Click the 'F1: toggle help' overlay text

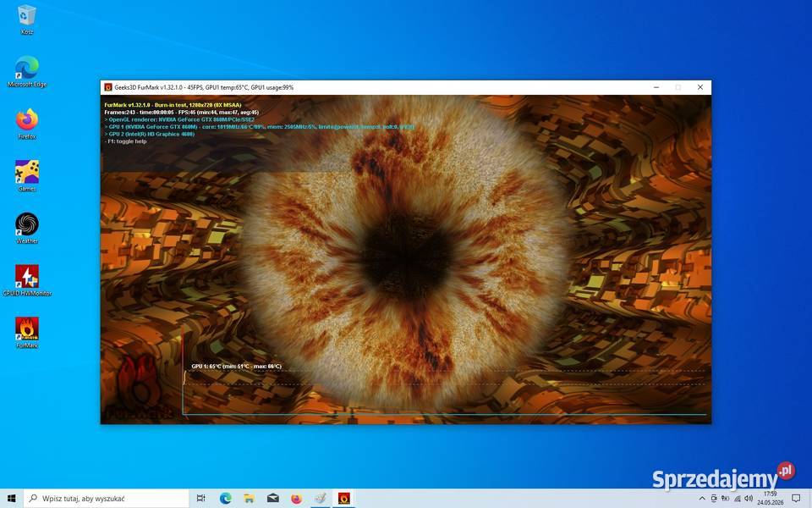coord(126,141)
